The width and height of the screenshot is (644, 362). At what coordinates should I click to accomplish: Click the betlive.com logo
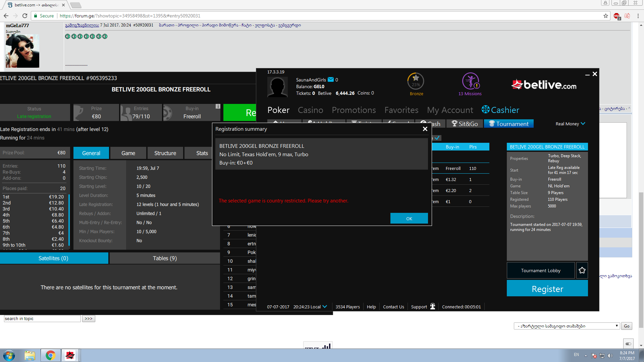coord(544,85)
